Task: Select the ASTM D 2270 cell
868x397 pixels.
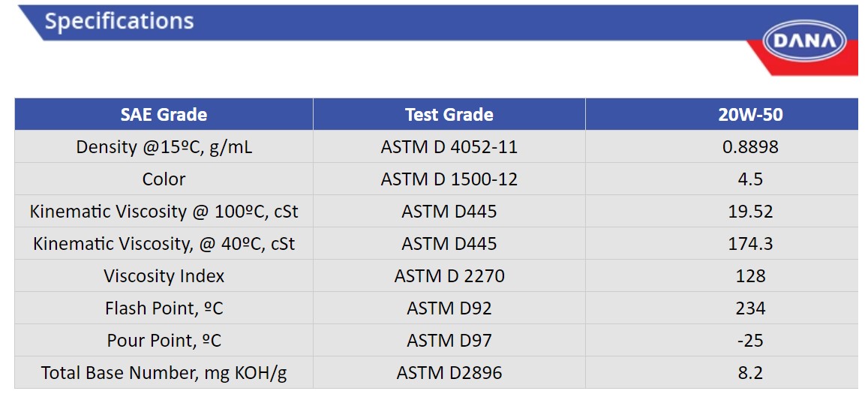Action: [x=449, y=275]
